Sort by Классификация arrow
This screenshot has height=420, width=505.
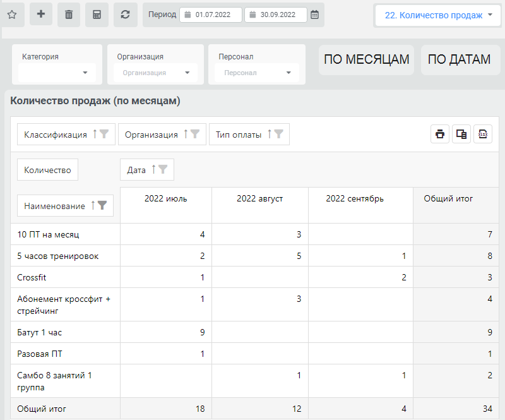[x=95, y=134]
